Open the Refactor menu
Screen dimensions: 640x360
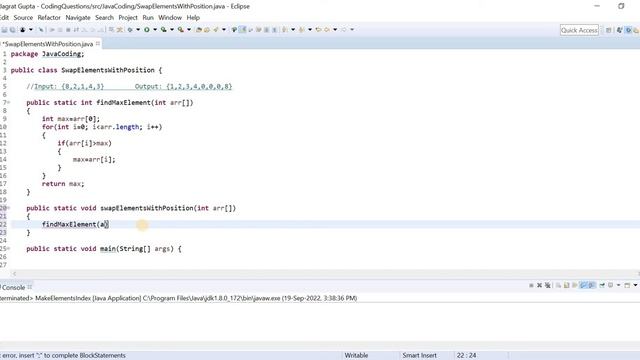[x=49, y=18]
